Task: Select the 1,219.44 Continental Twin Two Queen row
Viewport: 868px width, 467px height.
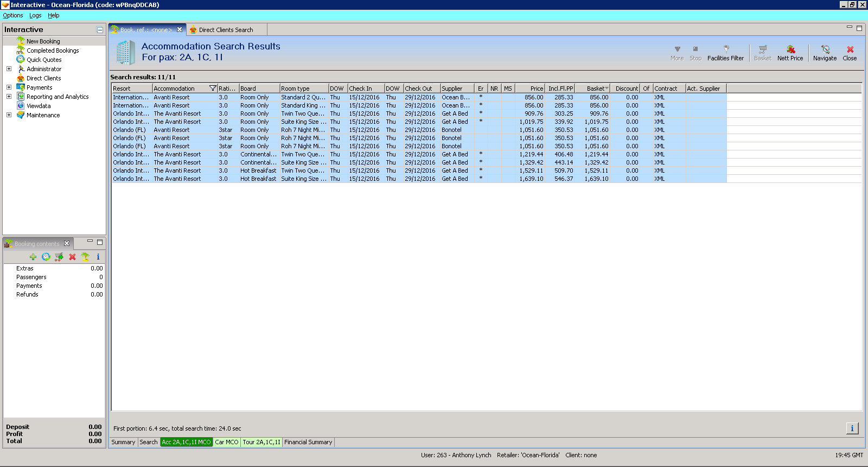Action: (x=419, y=154)
